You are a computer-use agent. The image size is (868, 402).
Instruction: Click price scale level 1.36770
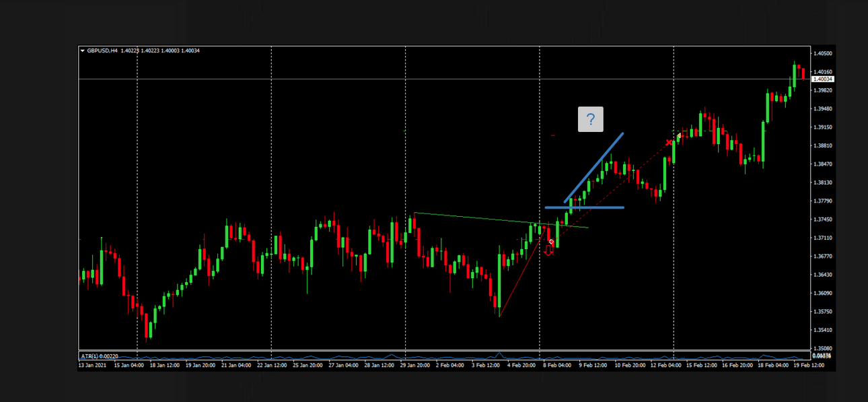click(823, 256)
